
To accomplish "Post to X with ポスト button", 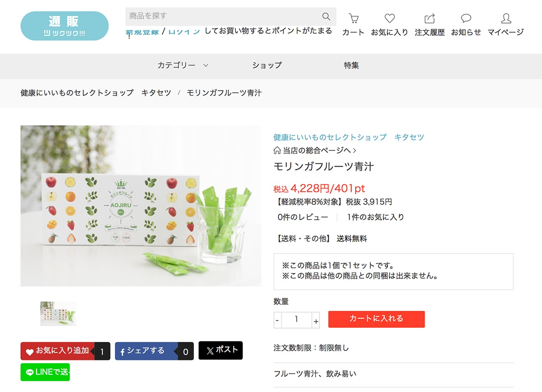I will [x=220, y=350].
